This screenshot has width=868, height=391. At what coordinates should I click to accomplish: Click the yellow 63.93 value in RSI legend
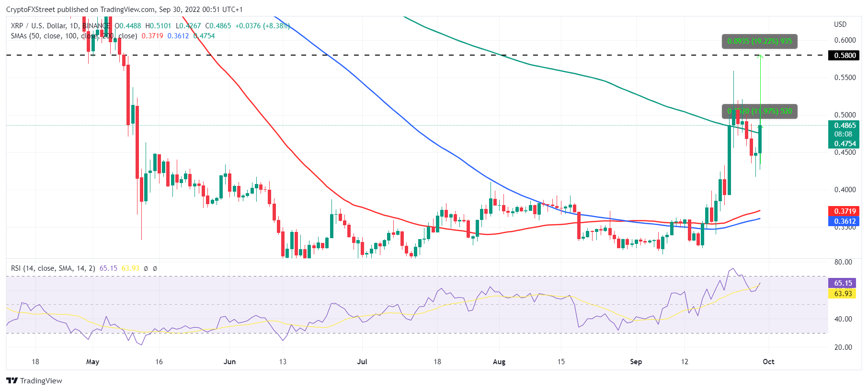130,268
